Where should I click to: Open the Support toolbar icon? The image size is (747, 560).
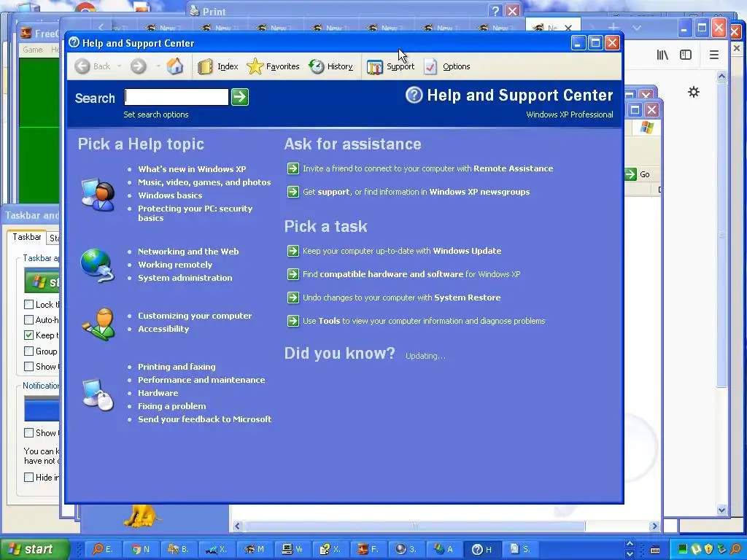[x=375, y=67]
